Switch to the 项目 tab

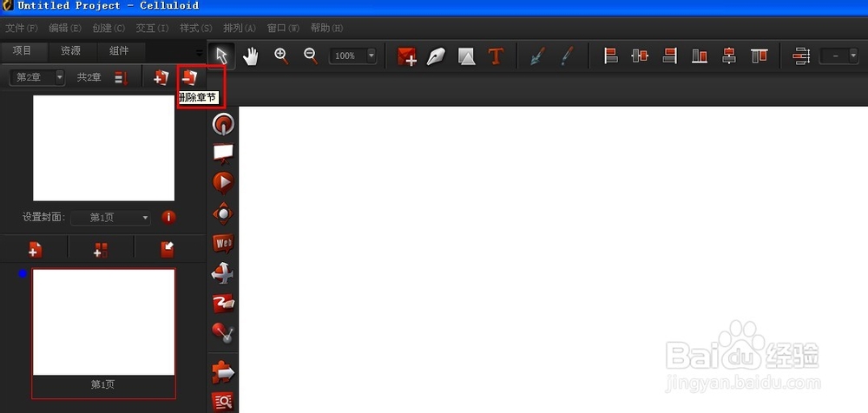point(23,51)
